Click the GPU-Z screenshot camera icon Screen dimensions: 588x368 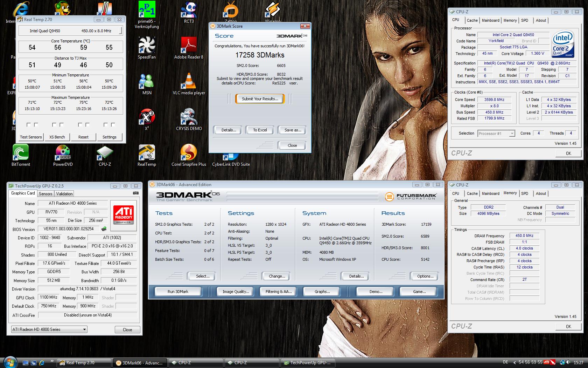pos(136,193)
